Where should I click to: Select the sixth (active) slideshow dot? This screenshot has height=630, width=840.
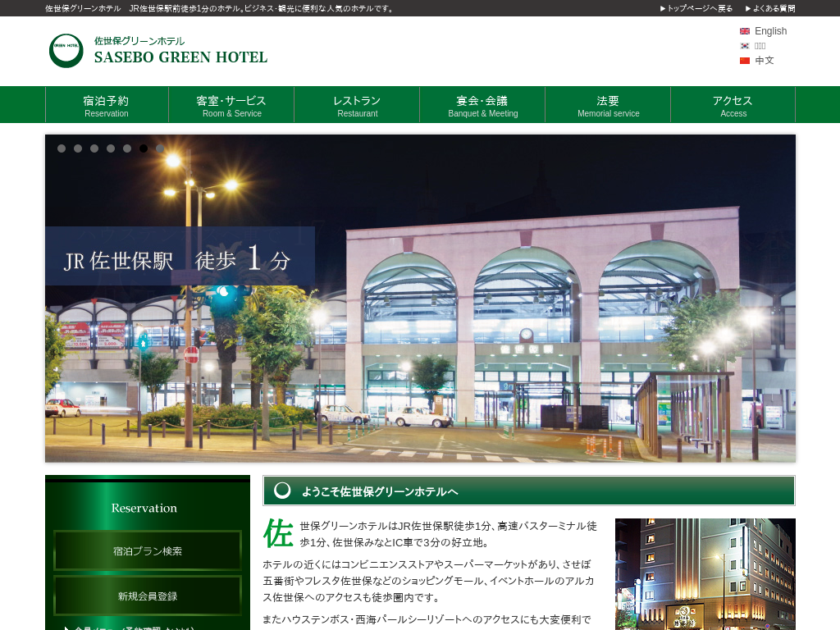[x=144, y=148]
